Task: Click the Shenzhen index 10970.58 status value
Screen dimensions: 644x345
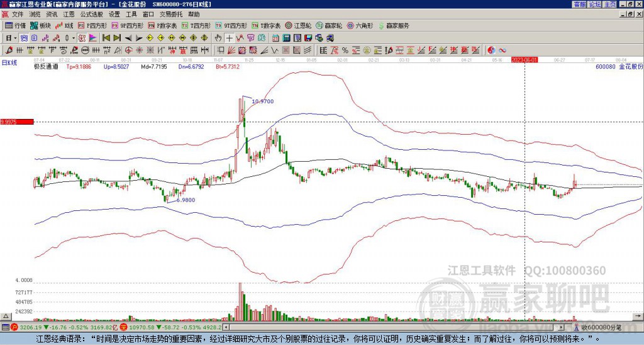Action: click(x=141, y=327)
